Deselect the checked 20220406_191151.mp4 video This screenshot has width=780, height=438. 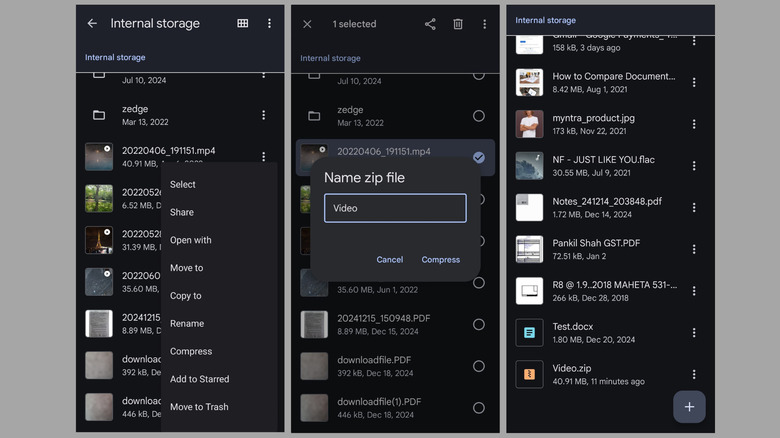(x=479, y=157)
